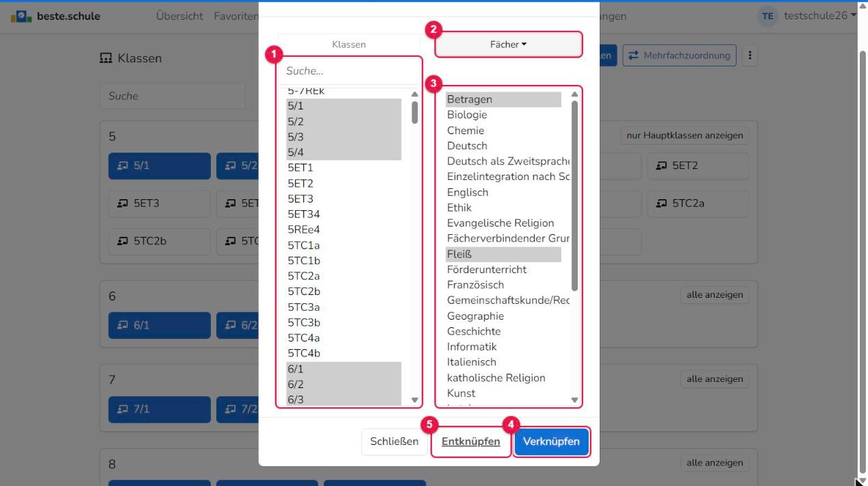Select Fleiß in the subject list
The height and width of the screenshot is (486, 868).
(x=503, y=254)
